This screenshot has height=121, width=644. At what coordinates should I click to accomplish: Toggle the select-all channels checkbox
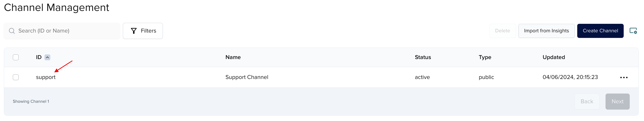16,58
